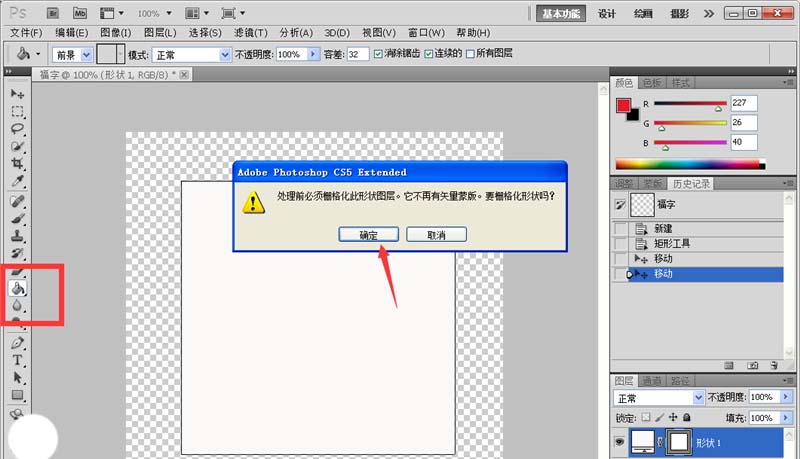Screen dimensions: 800x459
Task: Select the Rectangle shape tool
Action: [x=17, y=395]
